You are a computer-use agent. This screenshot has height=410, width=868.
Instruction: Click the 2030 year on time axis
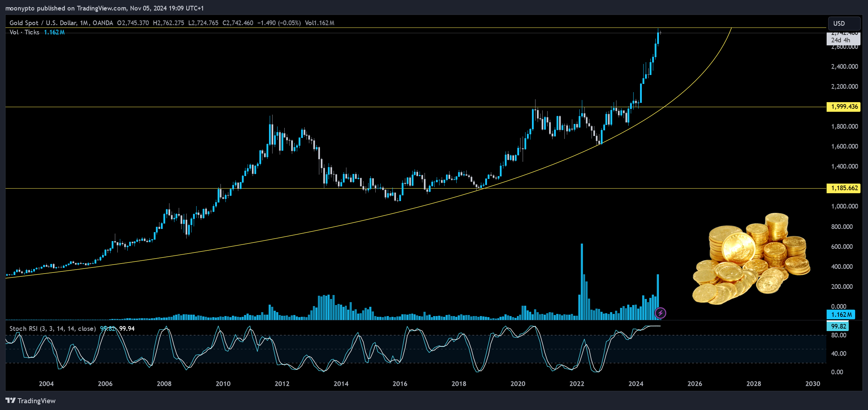(813, 384)
